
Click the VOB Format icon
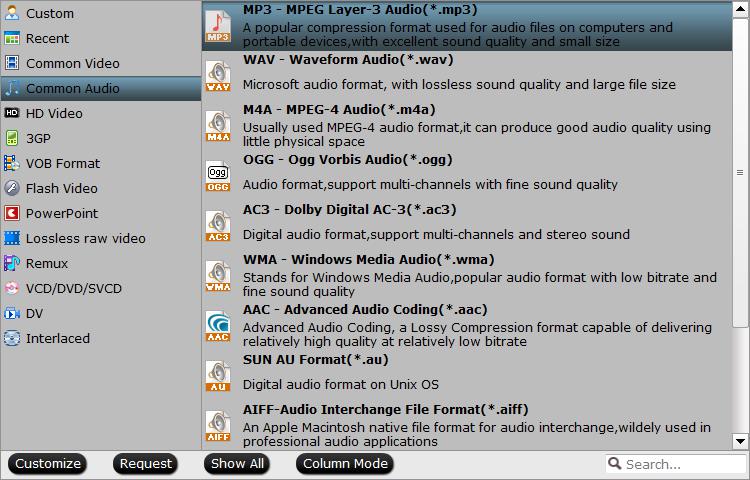click(12, 163)
